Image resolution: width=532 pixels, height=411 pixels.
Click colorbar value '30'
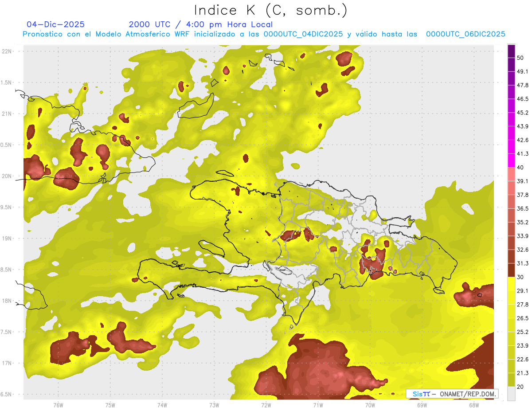pos(520,277)
